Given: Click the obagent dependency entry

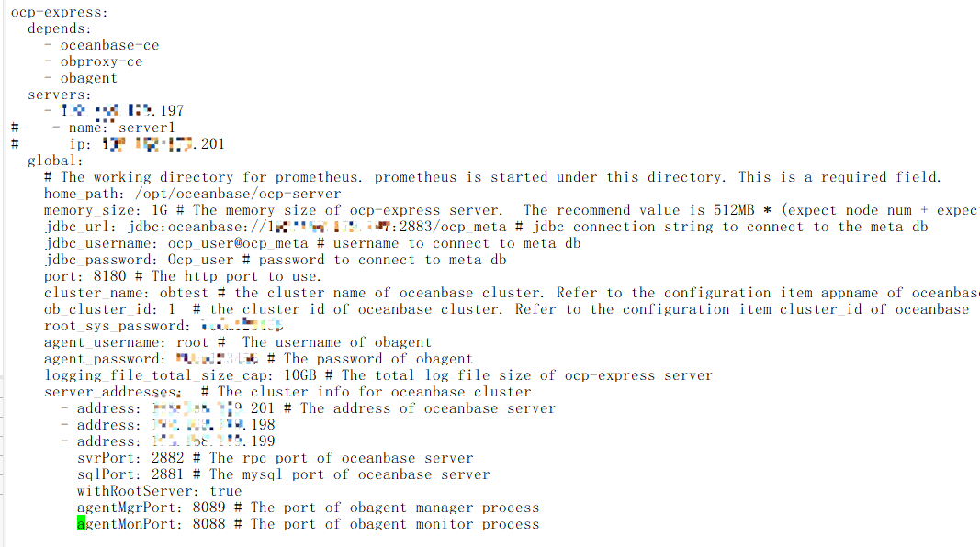Looking at the screenshot, I should 89,78.
